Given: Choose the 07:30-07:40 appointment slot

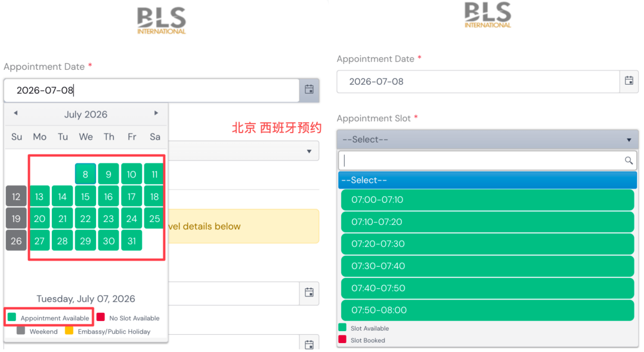Looking at the screenshot, I should [x=488, y=266].
